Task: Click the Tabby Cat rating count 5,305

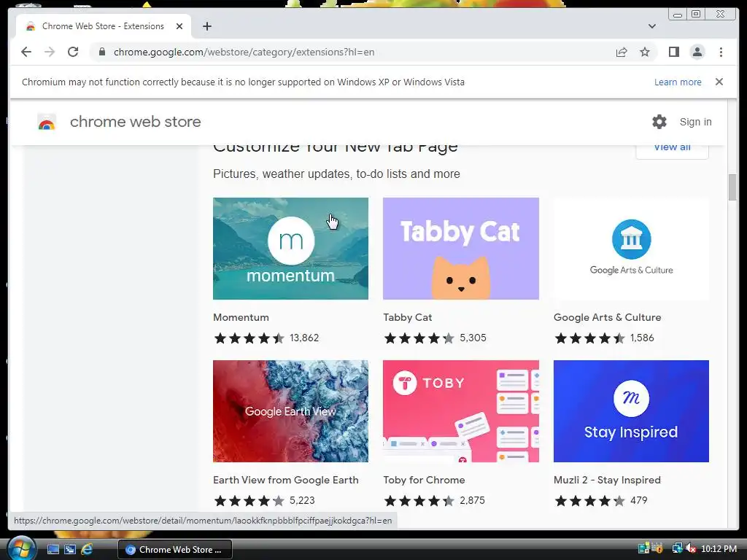Action: [x=473, y=338]
